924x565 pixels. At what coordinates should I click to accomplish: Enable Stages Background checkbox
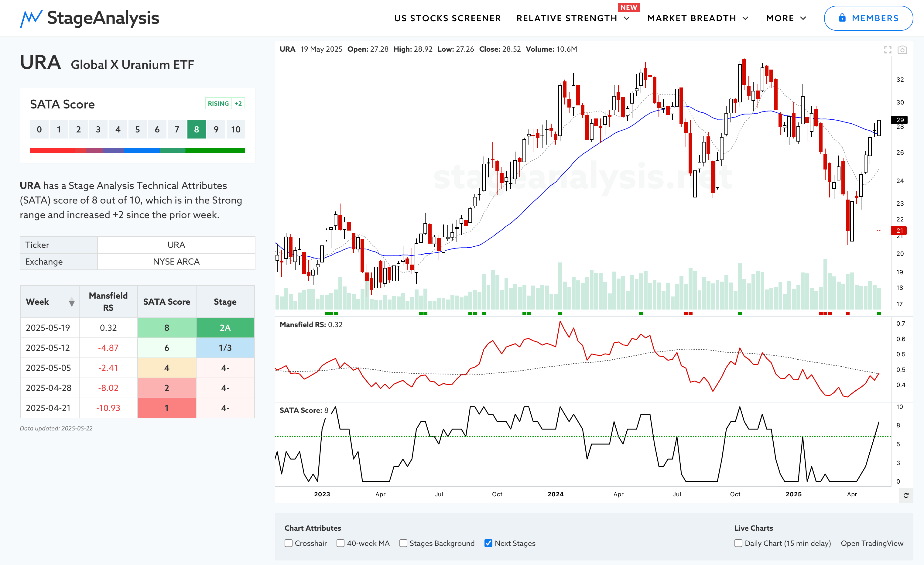click(x=403, y=543)
